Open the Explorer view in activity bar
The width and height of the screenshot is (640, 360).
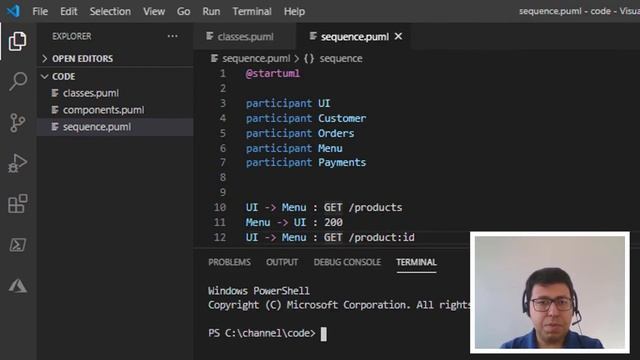(18, 41)
